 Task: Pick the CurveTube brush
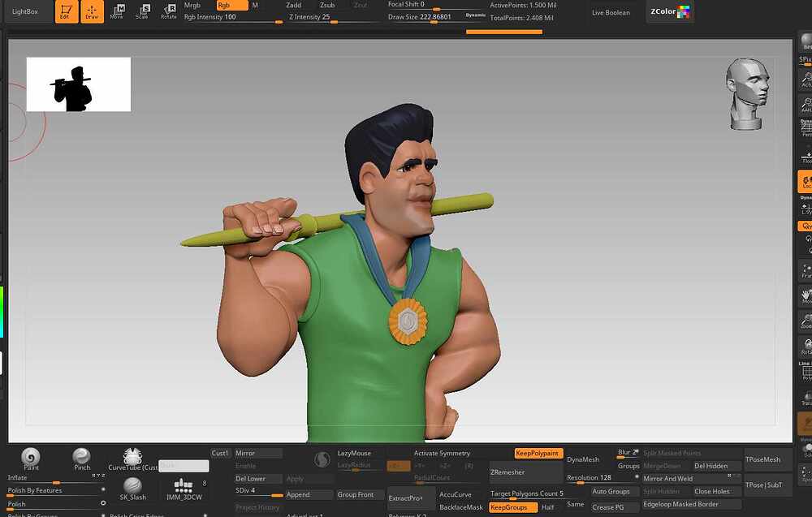coord(132,459)
